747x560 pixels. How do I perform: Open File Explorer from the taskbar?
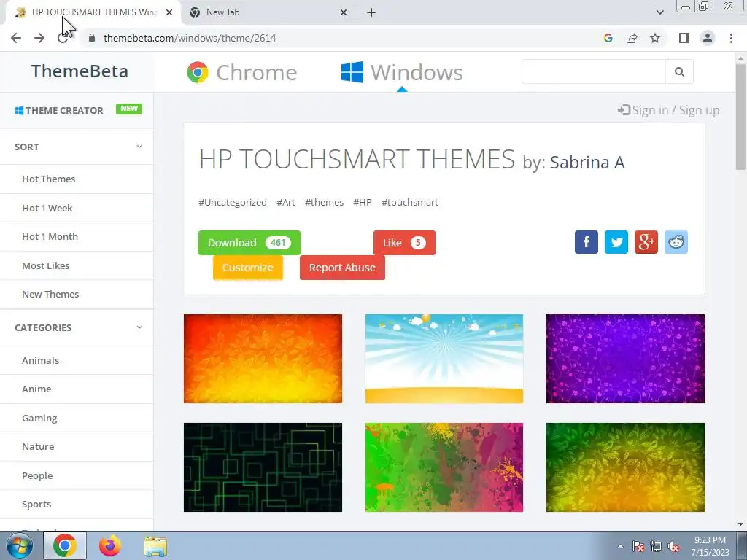pyautogui.click(x=155, y=547)
